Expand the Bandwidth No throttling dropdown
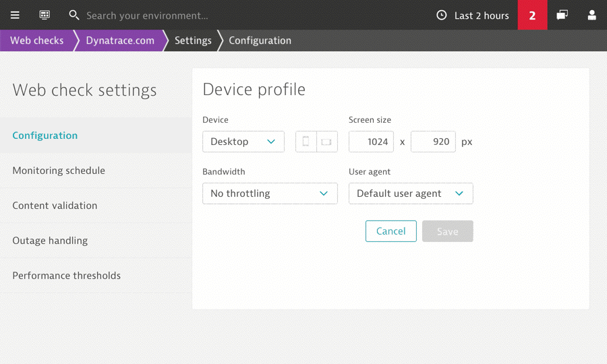This screenshot has height=364, width=607. (x=270, y=193)
